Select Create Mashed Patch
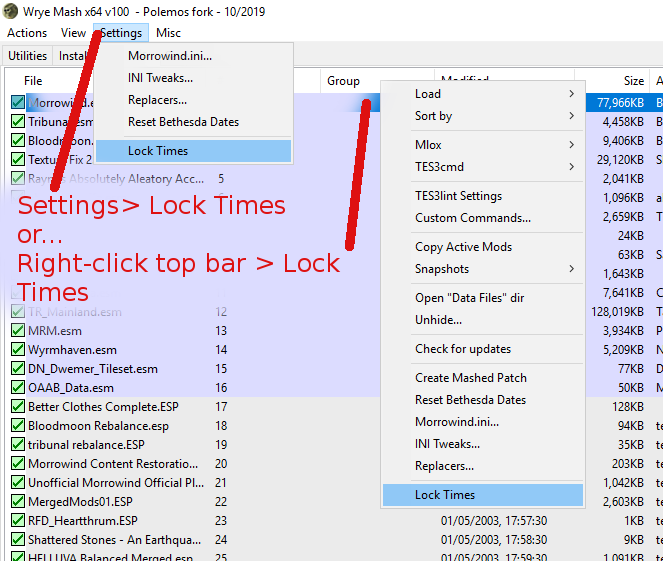 [x=483, y=378]
